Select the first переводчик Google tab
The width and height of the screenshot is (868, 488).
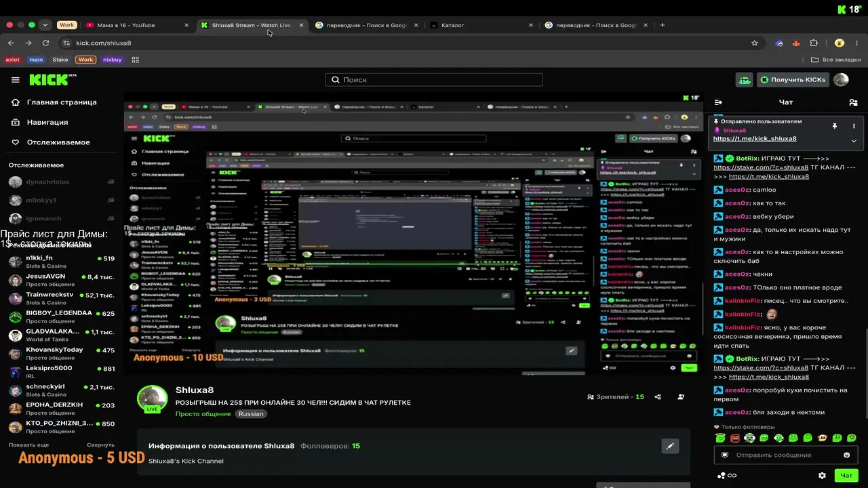coord(367,25)
